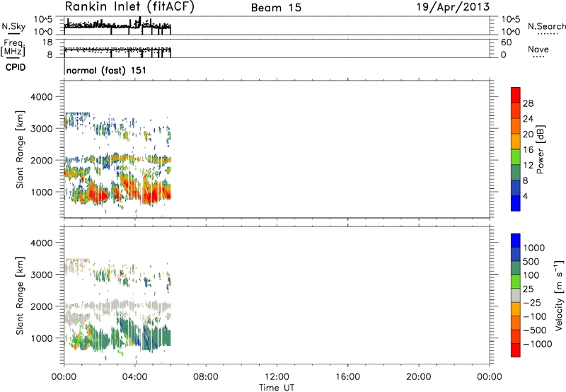The width and height of the screenshot is (566, 392).
Task: Click the '12' value on the Power colorbar
Action: [528, 166]
